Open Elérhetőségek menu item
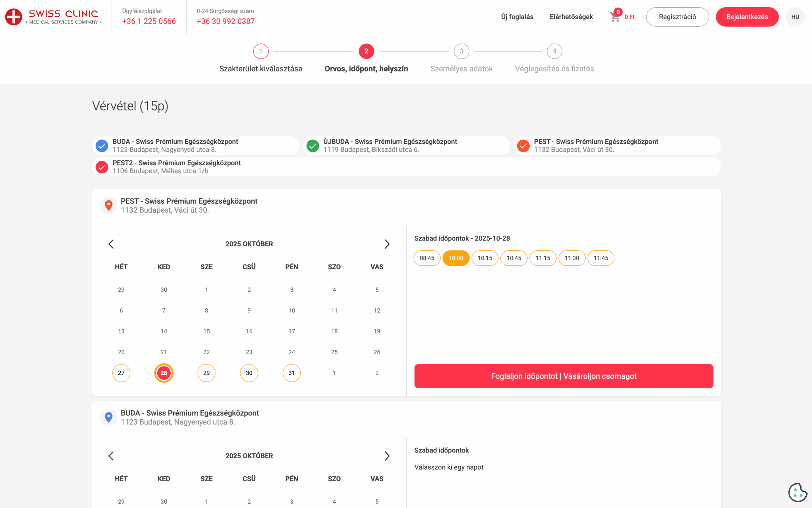This screenshot has width=812, height=508. [x=571, y=17]
